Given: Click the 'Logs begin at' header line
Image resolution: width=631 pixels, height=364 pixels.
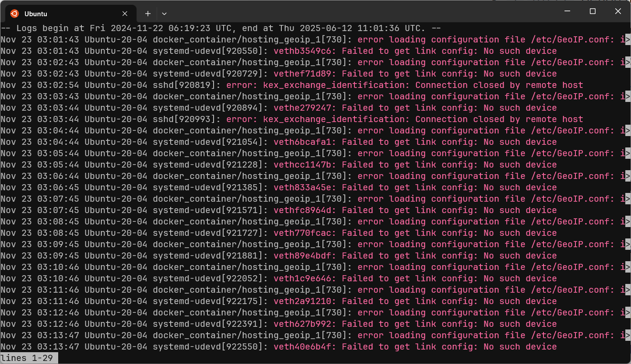Looking at the screenshot, I should pos(221,28).
